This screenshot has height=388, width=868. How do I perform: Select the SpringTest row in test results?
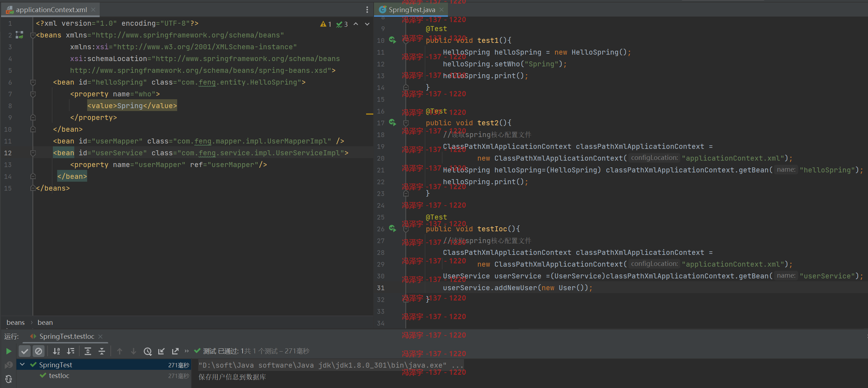coord(104,365)
